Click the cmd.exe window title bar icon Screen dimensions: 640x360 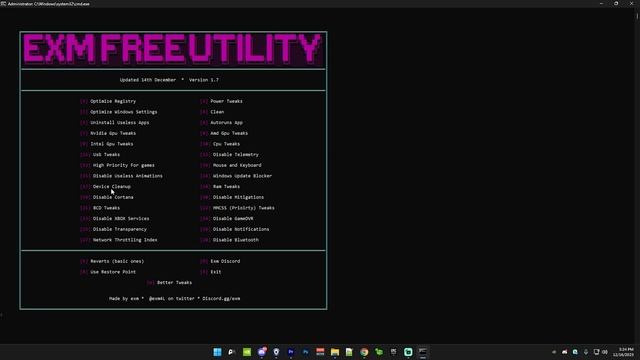3,3
